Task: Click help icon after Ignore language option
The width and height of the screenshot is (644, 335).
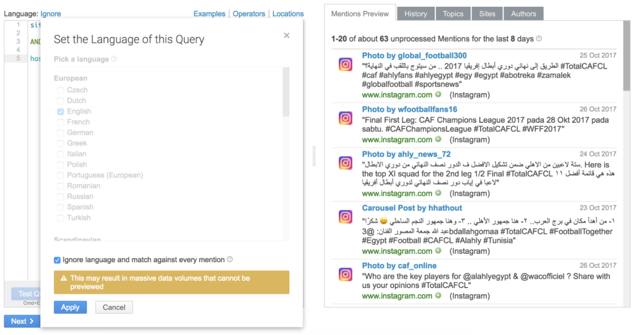Action: coord(230,260)
